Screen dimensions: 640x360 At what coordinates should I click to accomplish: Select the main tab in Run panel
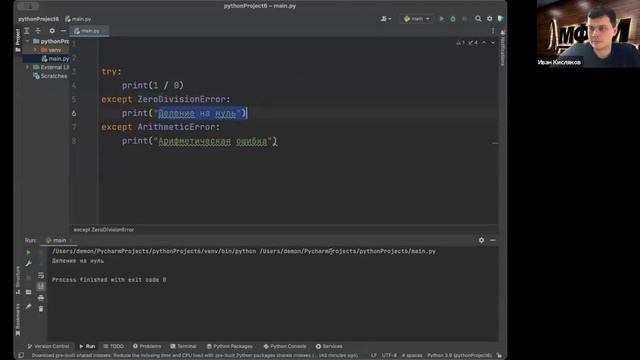[59, 240]
